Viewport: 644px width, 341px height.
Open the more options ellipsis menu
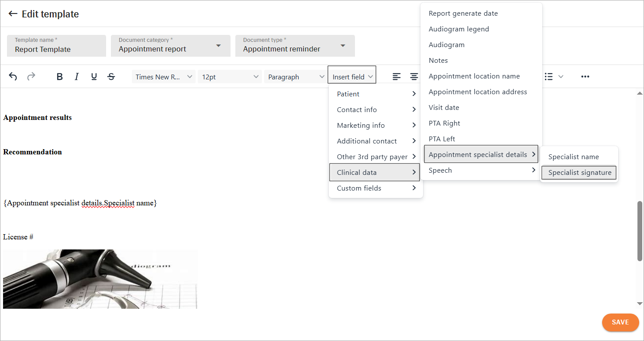(x=585, y=77)
